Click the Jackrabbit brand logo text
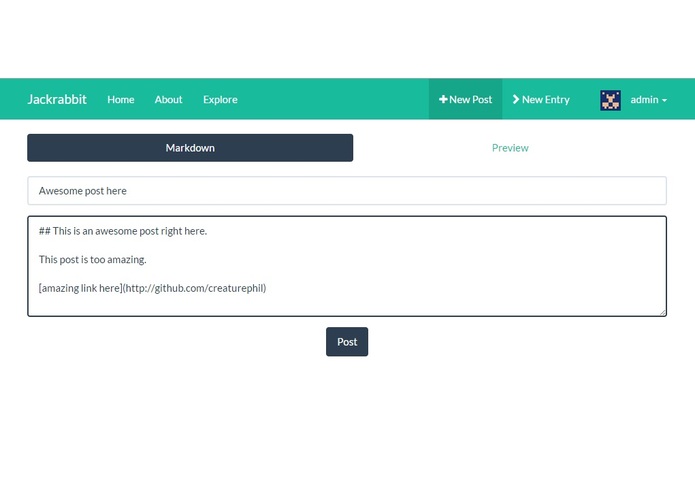 (57, 99)
